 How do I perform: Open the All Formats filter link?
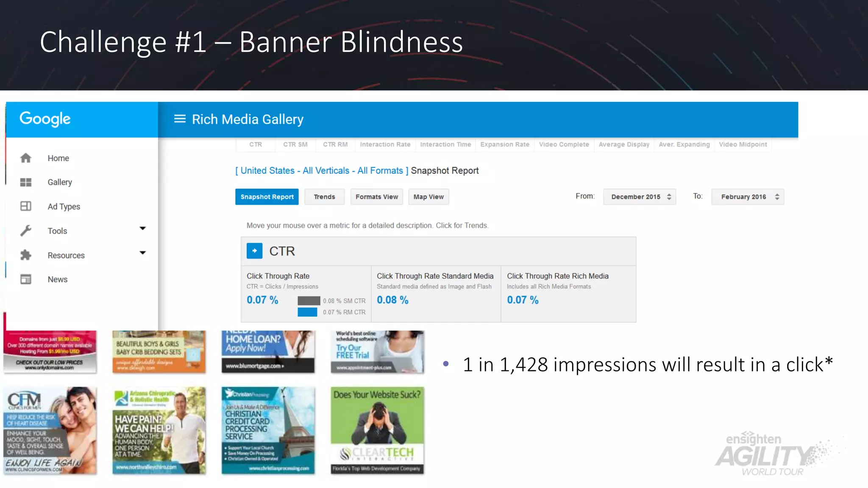[380, 171]
